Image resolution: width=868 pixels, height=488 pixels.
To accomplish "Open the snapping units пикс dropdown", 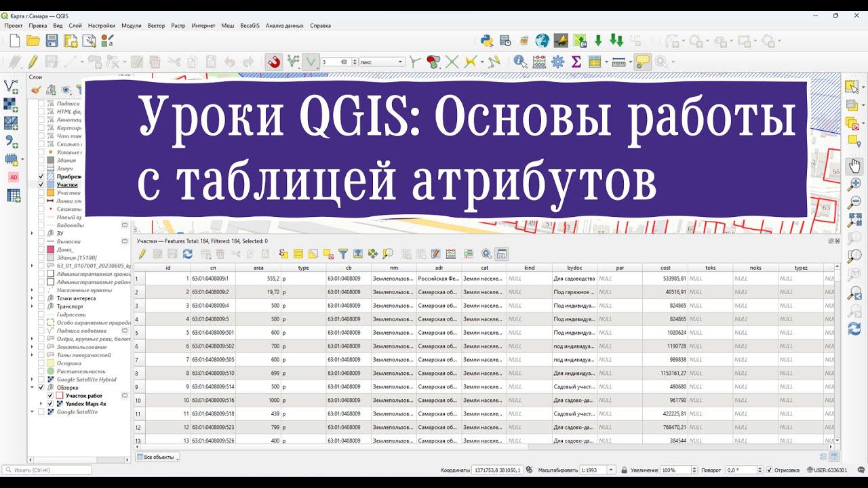I will pos(382,62).
